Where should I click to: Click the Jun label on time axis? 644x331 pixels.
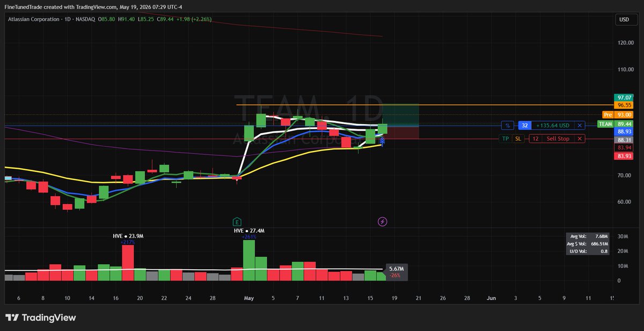click(491, 297)
